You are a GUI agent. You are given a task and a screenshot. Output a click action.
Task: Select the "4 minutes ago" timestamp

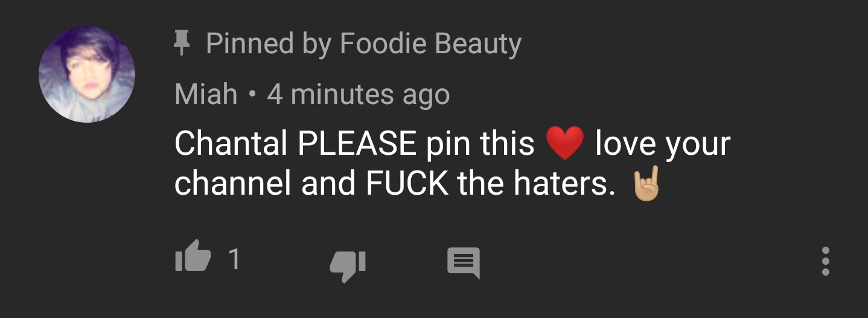(x=359, y=95)
